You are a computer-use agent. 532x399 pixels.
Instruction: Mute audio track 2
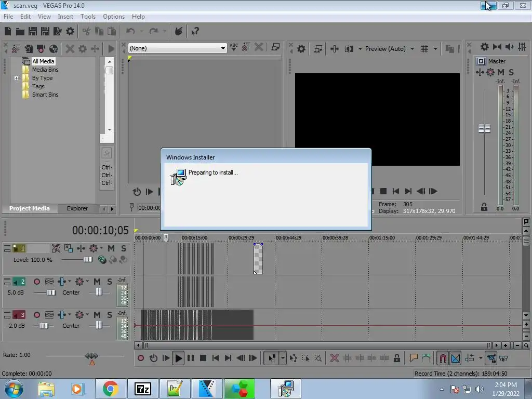point(97,282)
